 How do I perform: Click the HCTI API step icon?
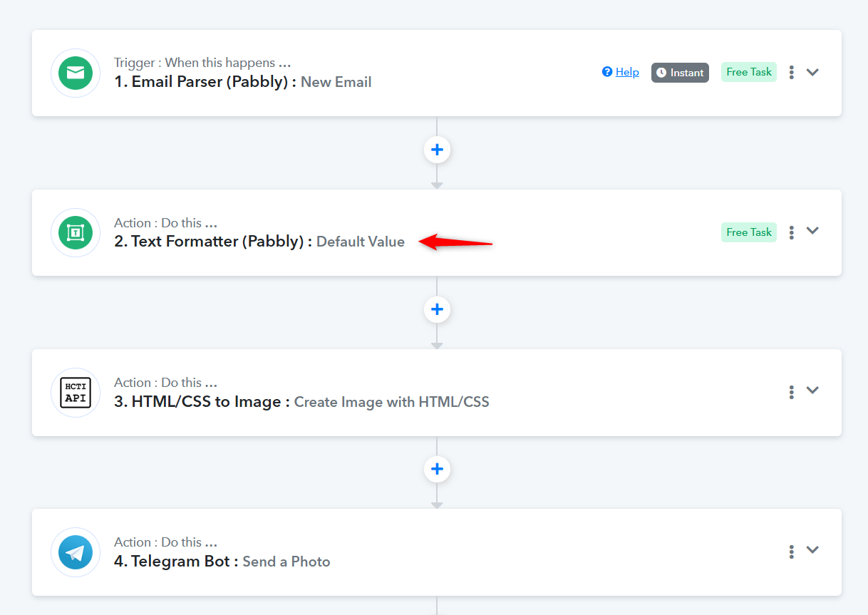click(76, 392)
